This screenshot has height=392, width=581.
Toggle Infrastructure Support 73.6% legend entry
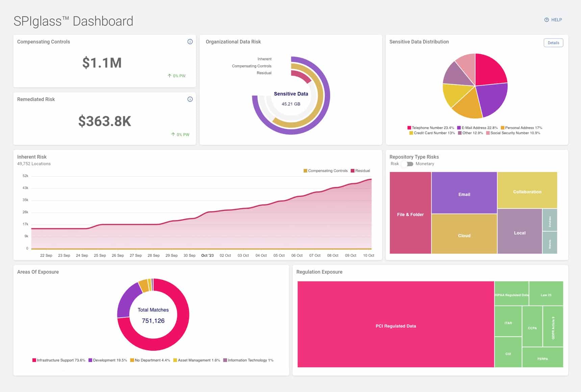click(59, 360)
